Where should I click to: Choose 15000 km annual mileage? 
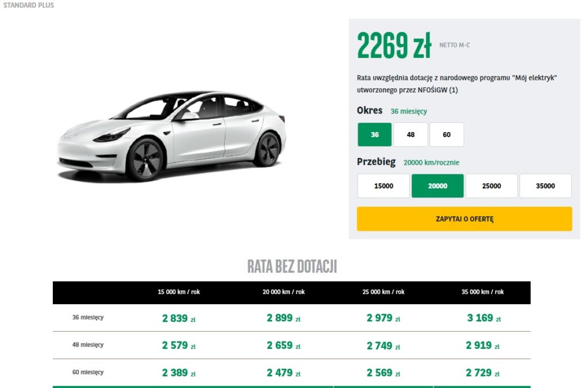pyautogui.click(x=384, y=186)
